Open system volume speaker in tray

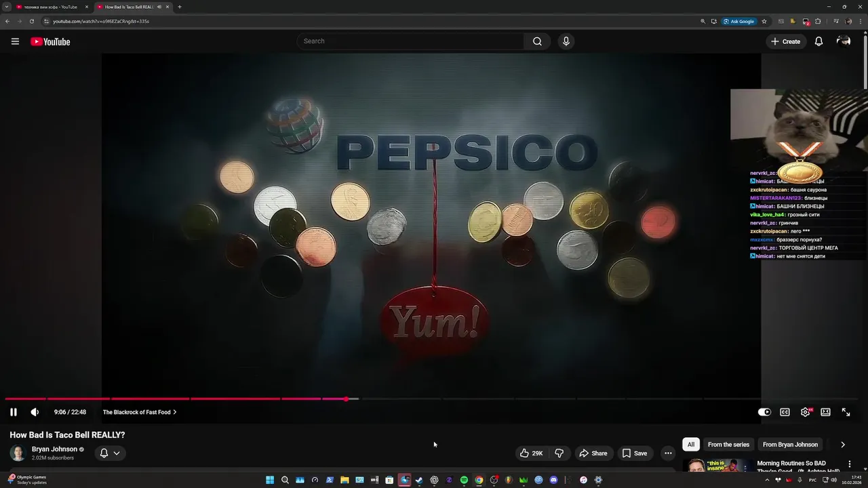click(833, 480)
